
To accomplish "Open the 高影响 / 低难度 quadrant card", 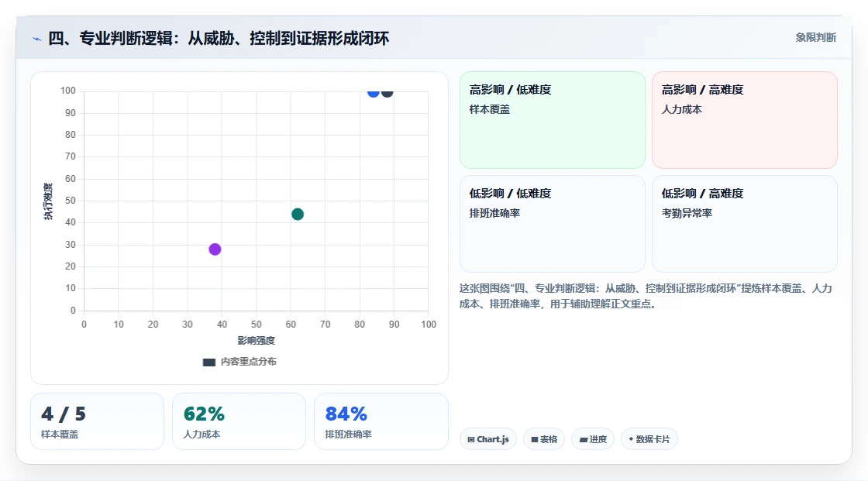I will click(x=553, y=119).
